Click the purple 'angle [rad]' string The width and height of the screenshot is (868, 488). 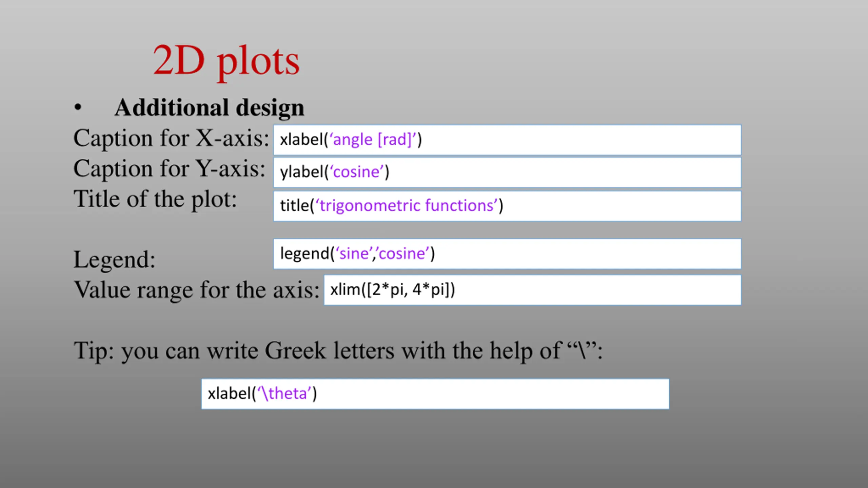pyautogui.click(x=373, y=140)
